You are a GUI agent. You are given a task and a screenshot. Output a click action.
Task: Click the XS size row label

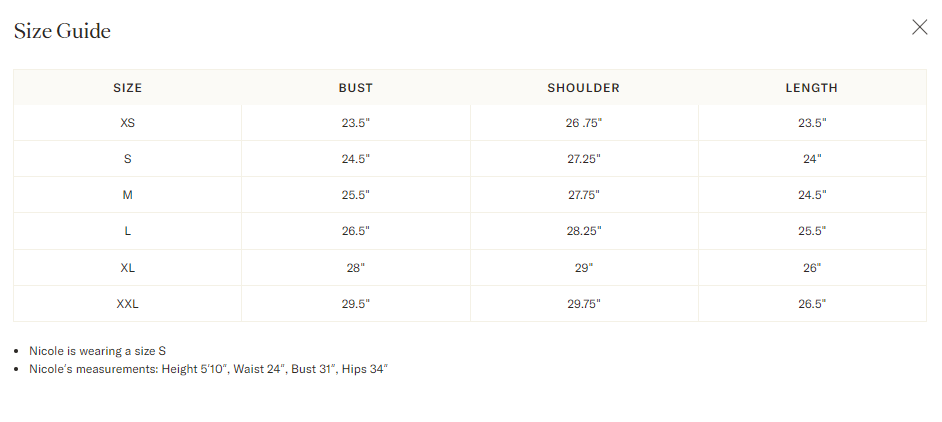point(127,123)
